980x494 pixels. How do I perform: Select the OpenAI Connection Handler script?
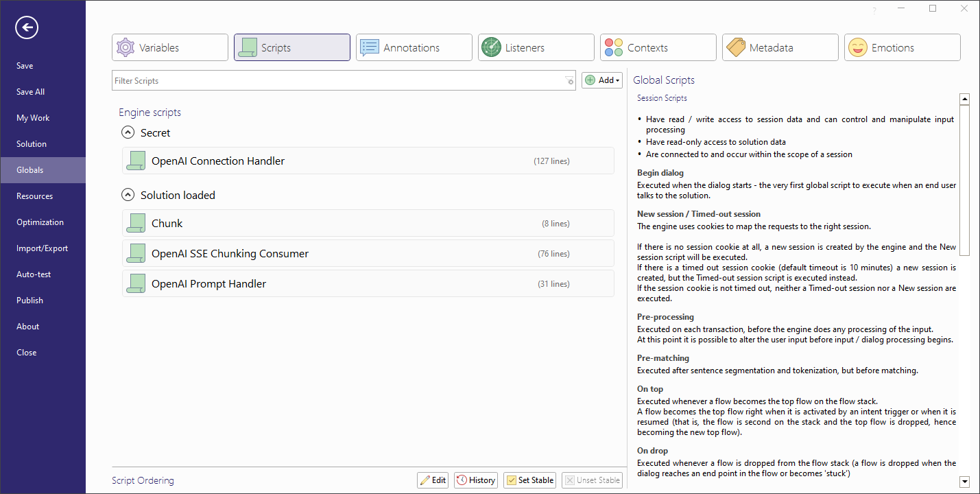tap(368, 161)
